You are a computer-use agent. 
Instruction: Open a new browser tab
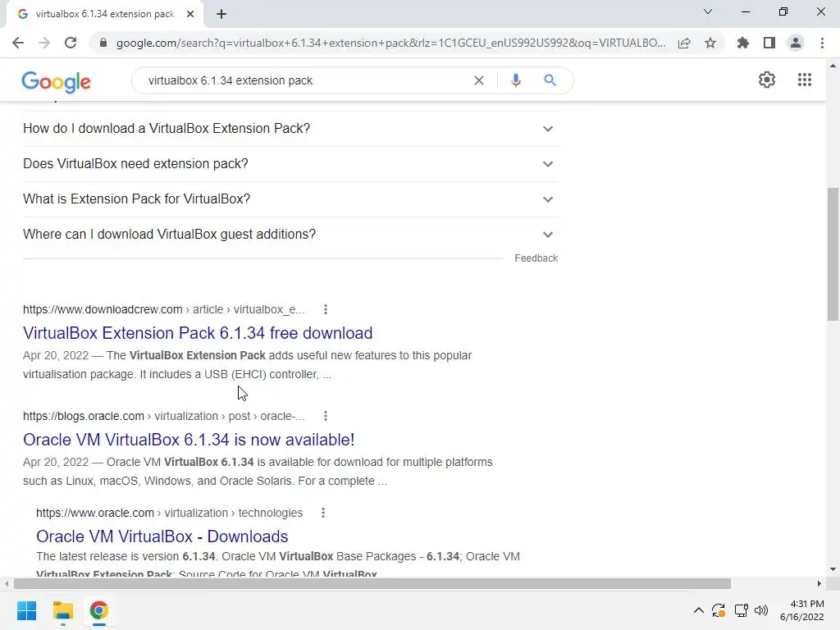pos(221,14)
